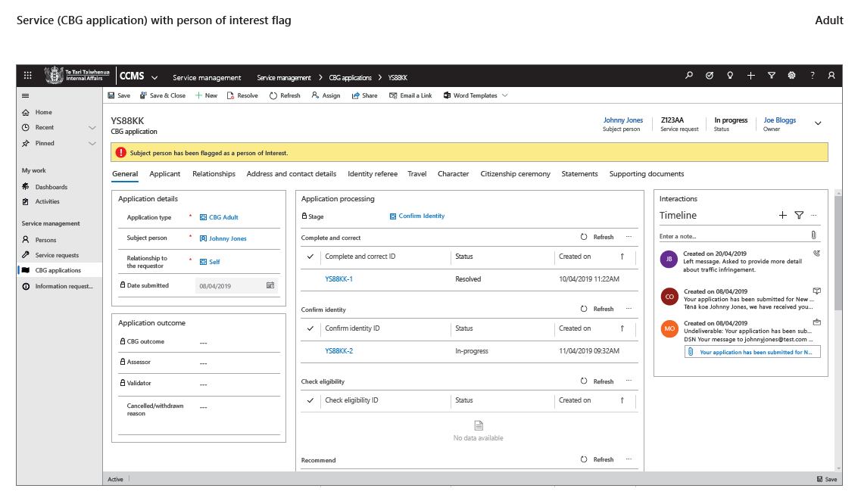
Task: Click the note attachment paperclip icon
Action: coord(813,236)
